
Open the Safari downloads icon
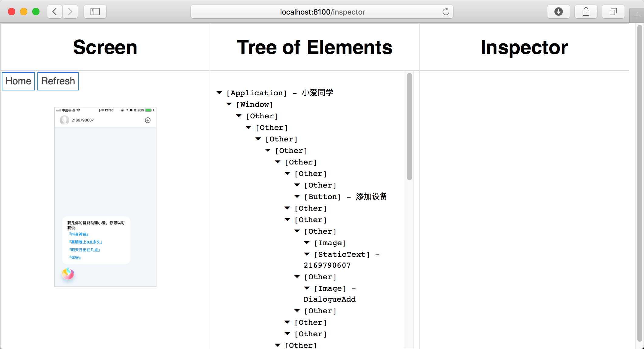(558, 12)
